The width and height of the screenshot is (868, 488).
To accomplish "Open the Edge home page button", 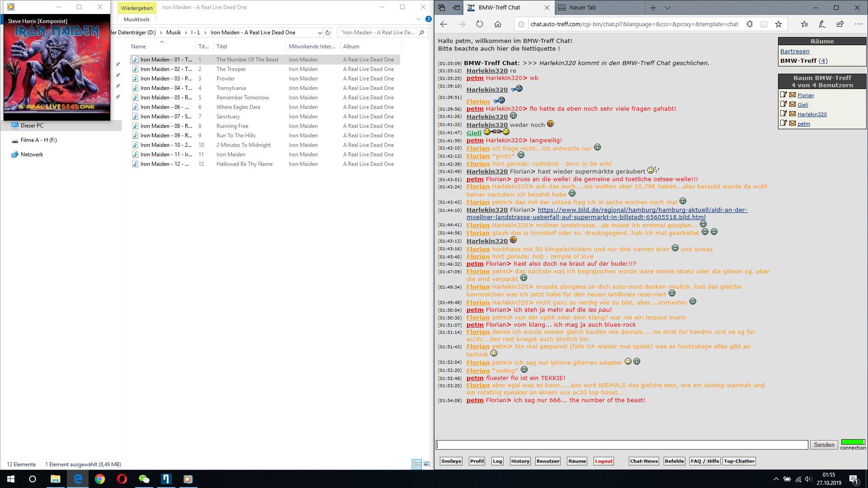I will click(498, 24).
